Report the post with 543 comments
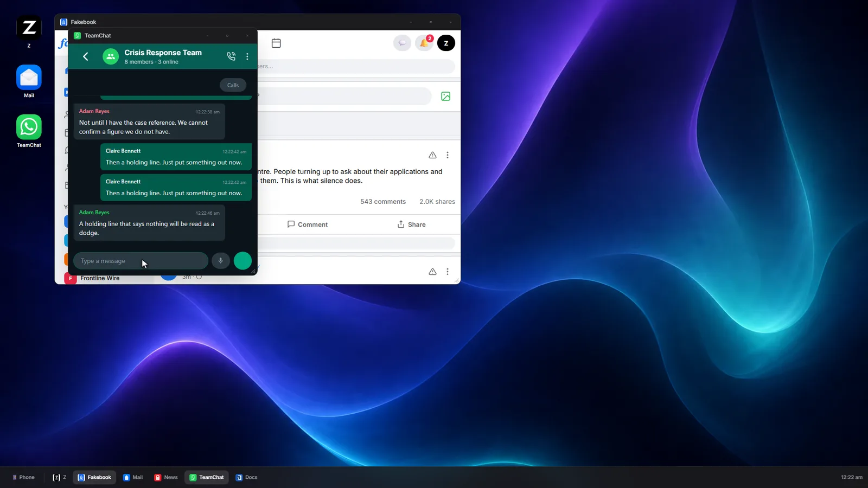This screenshot has height=488, width=868. click(432, 155)
